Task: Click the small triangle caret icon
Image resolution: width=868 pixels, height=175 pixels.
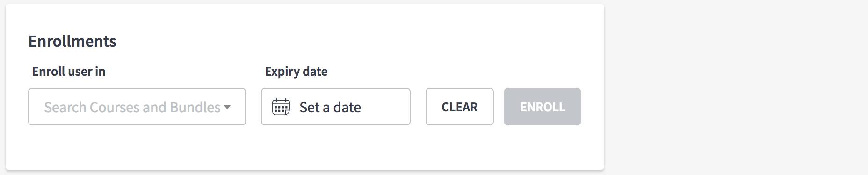Action: click(227, 107)
